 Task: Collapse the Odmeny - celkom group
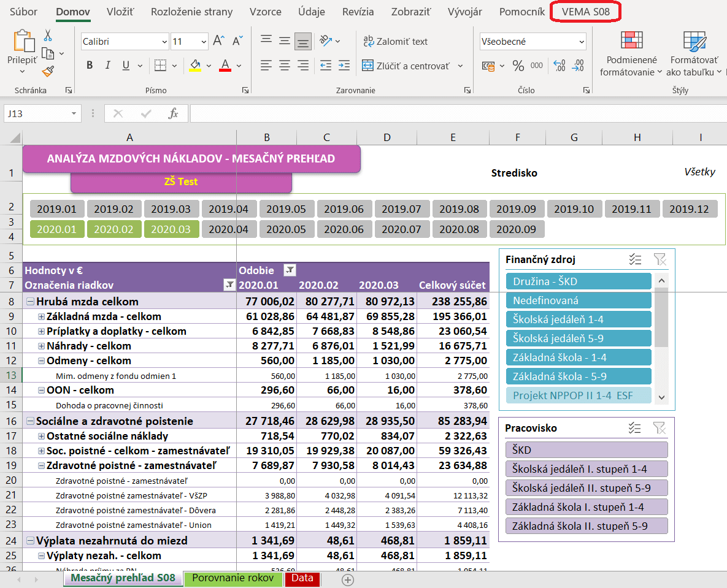pos(41,361)
